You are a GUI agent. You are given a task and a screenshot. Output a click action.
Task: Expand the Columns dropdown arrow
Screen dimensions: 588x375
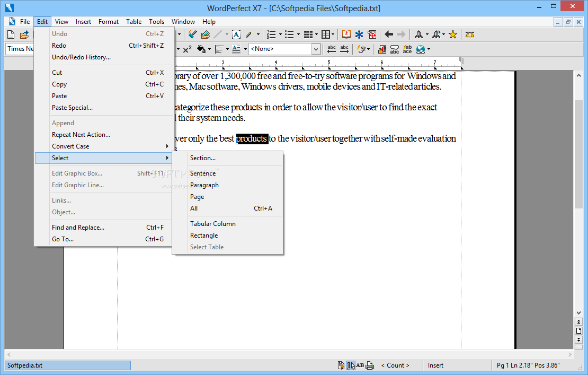tap(316, 34)
